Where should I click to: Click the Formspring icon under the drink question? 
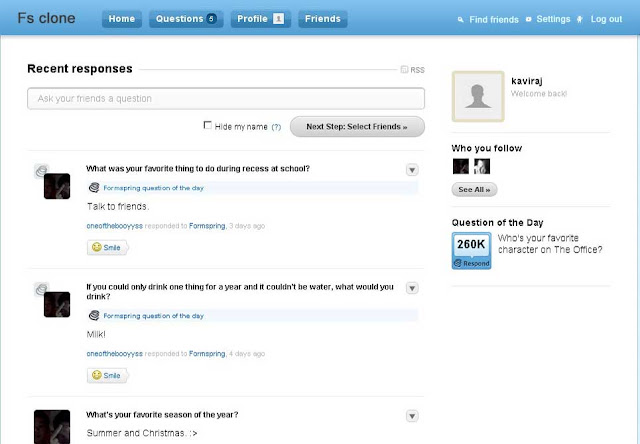point(94,315)
